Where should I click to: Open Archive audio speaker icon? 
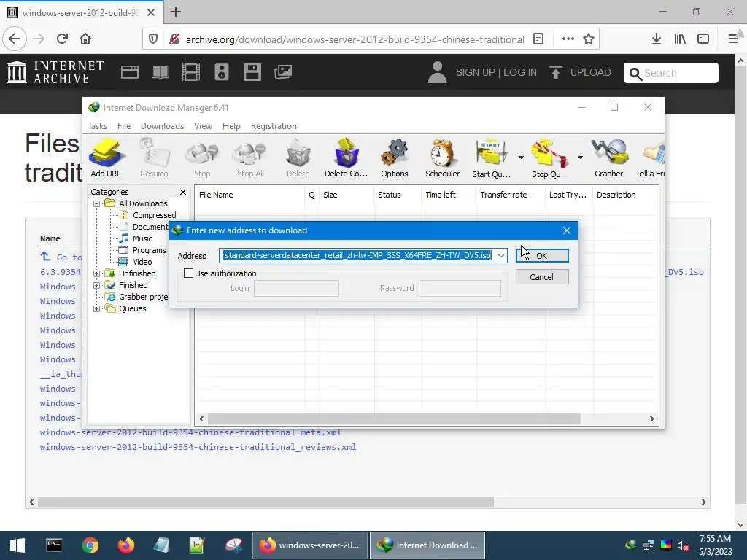(x=222, y=72)
